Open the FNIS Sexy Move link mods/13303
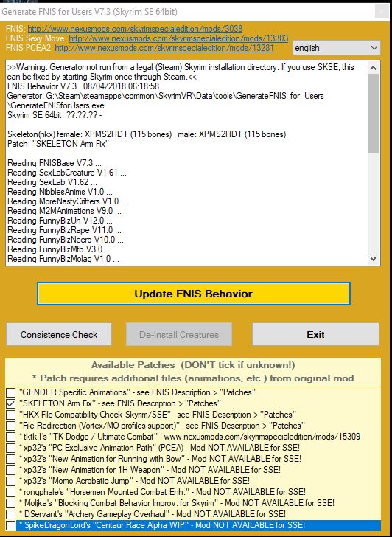The image size is (392, 537). point(178,38)
